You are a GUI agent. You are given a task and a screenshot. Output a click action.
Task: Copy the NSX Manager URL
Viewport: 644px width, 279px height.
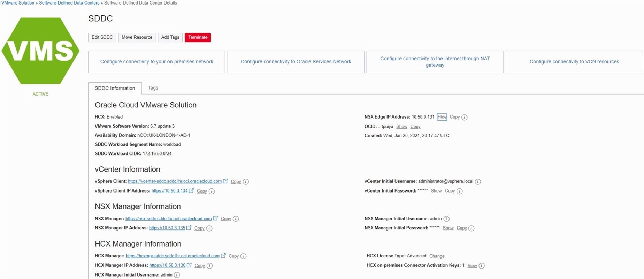coord(226,219)
